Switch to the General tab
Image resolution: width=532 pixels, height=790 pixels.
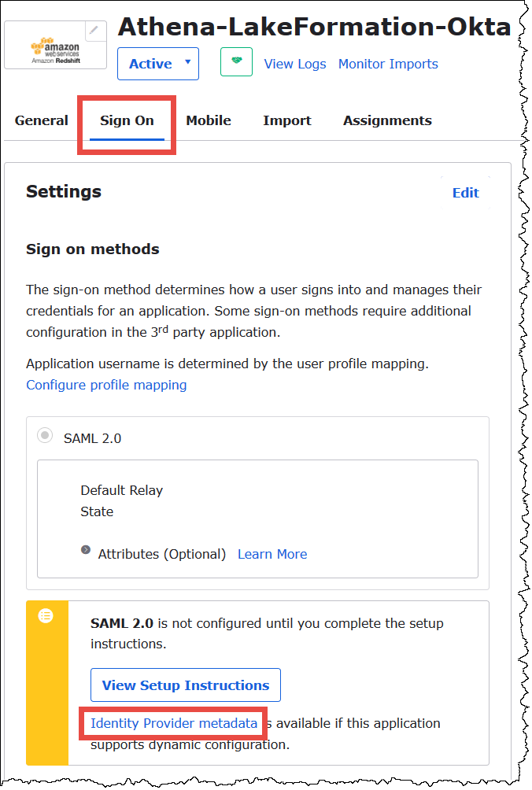(40, 120)
